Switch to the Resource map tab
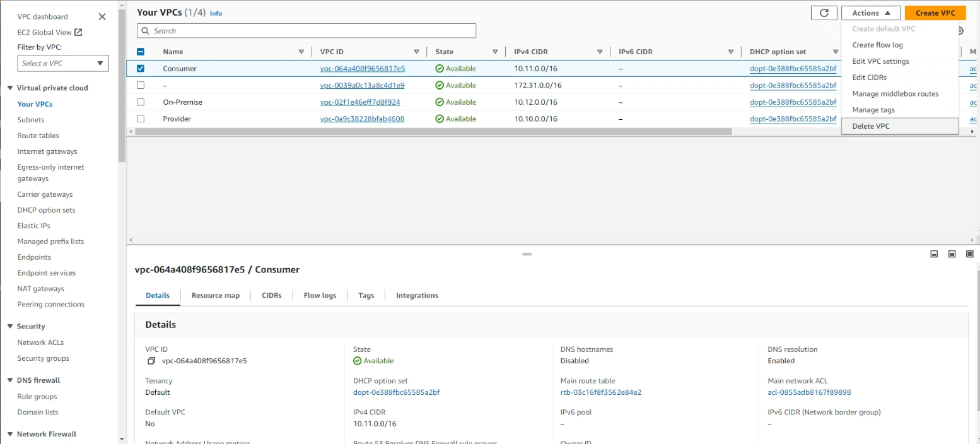The width and height of the screenshot is (980, 444). (x=215, y=295)
